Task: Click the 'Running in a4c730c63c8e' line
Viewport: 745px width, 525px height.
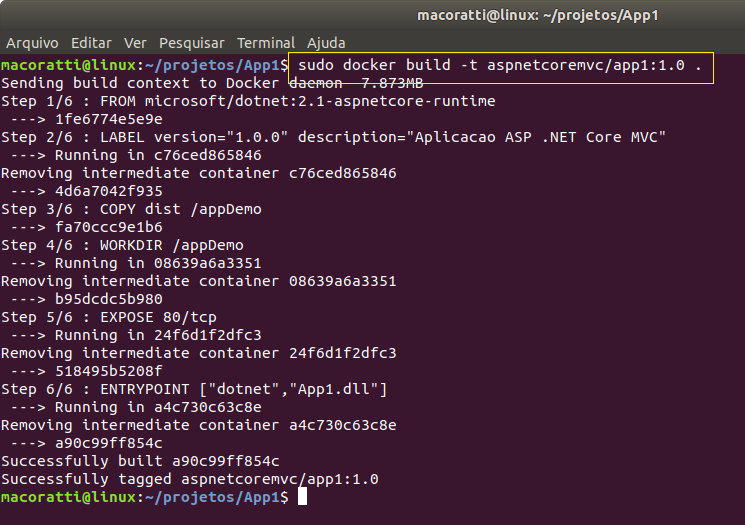Action: click(x=136, y=407)
